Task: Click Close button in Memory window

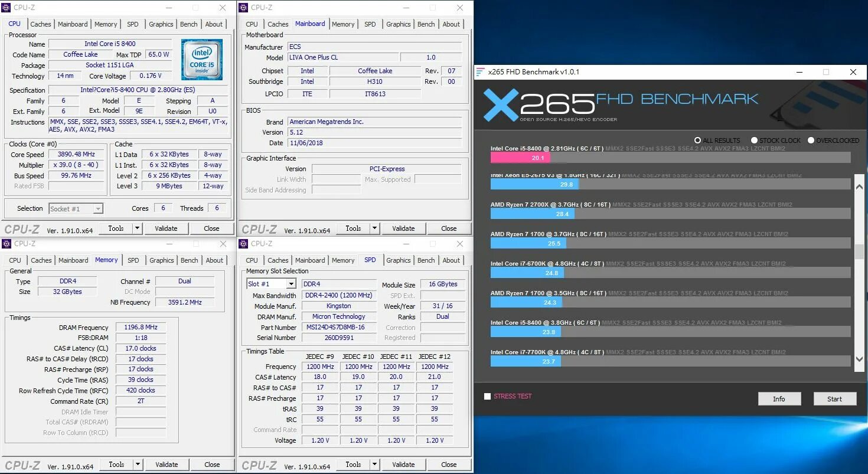Action: [212, 465]
